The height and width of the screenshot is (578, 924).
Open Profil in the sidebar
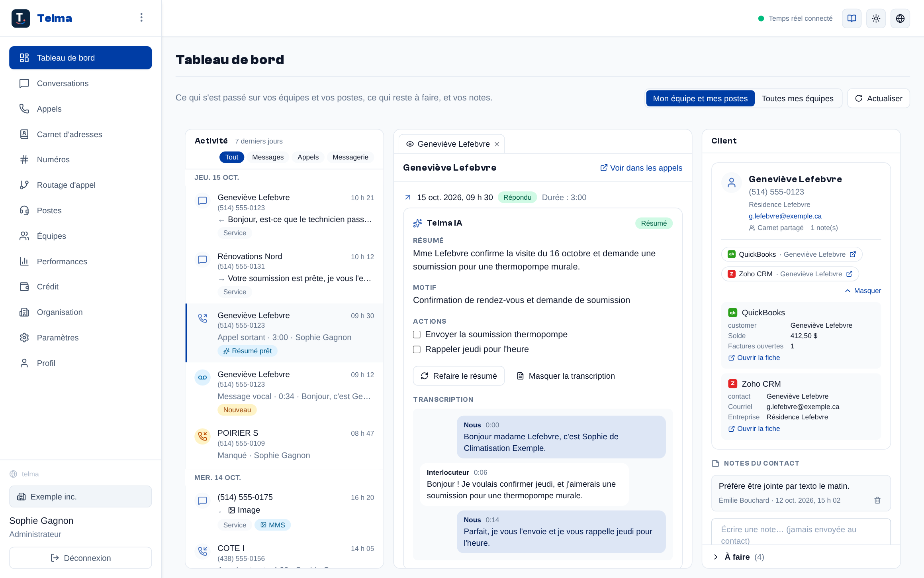80,363
